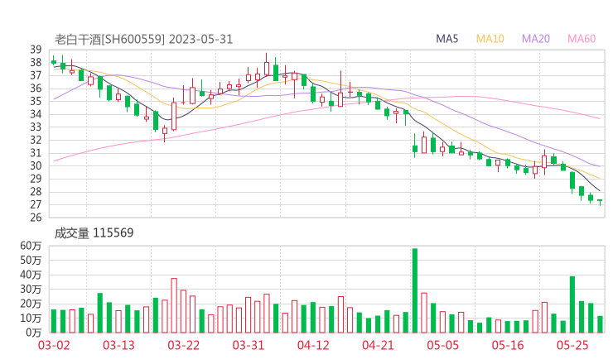The image size is (613, 364).
Task: Click the 成交量 115569 volume label
Action: 94,232
